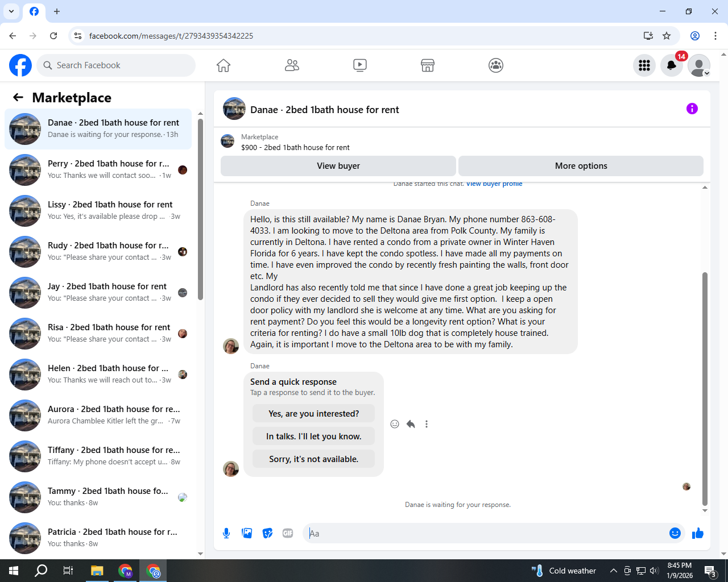Open Tammy conversation in chat list
The image size is (728, 582).
tap(98, 497)
